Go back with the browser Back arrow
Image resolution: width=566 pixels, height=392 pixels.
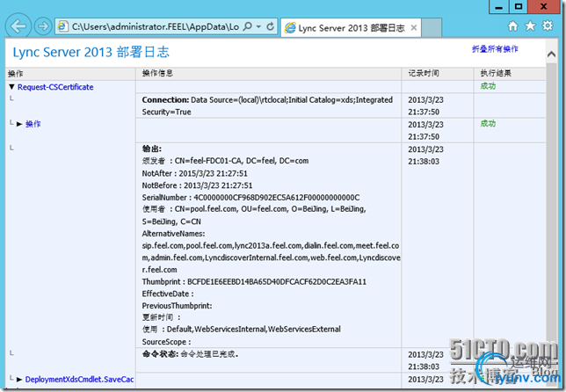click(18, 26)
